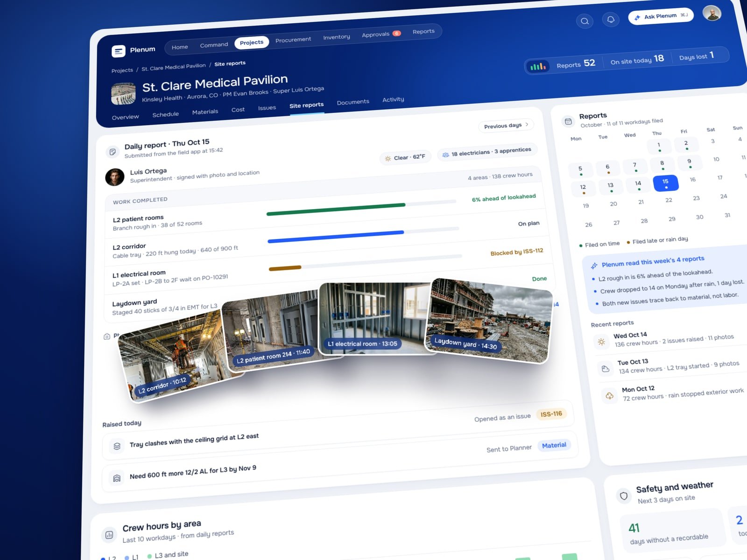Viewport: 747px width, 560px height.
Task: Click the rain icon on Mon Oct 12 report
Action: coord(609,396)
